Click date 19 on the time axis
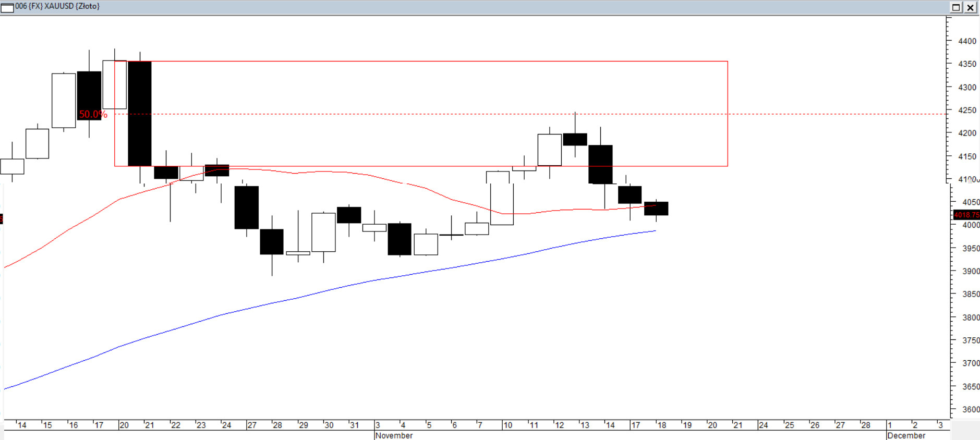This screenshot has width=980, height=440. point(687,425)
